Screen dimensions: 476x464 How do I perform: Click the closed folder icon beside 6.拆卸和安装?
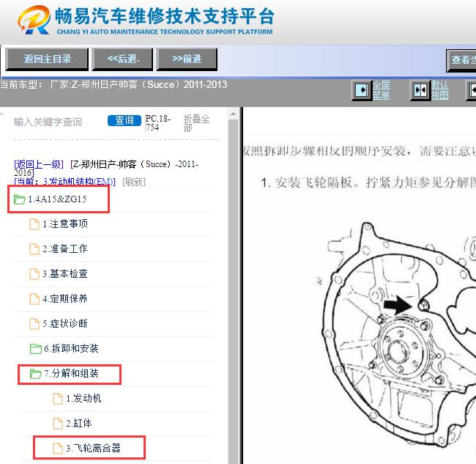(36, 349)
